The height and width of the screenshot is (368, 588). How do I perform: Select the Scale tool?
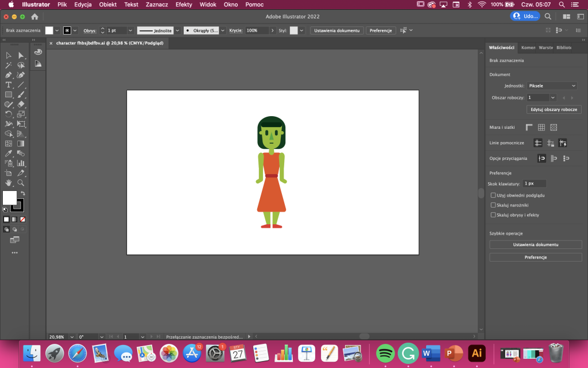coord(21,114)
